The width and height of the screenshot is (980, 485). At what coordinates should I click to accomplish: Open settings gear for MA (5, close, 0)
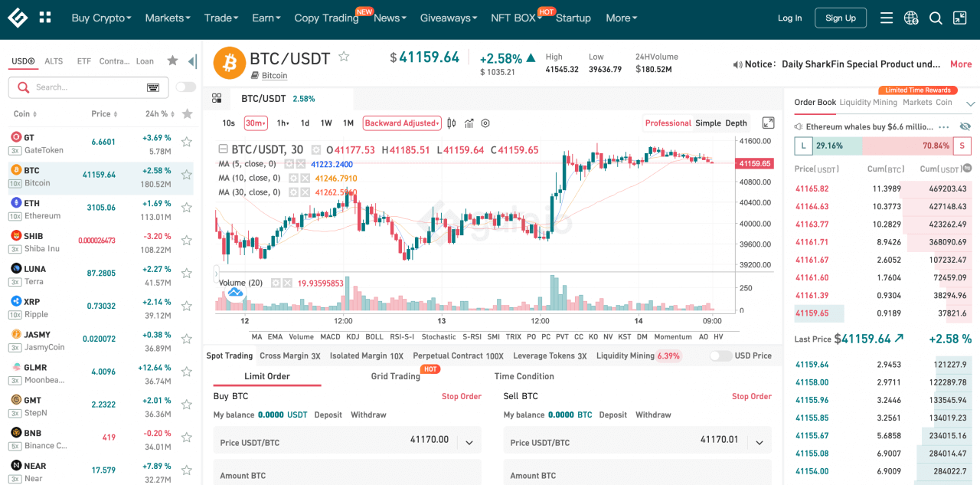pyautogui.click(x=289, y=164)
